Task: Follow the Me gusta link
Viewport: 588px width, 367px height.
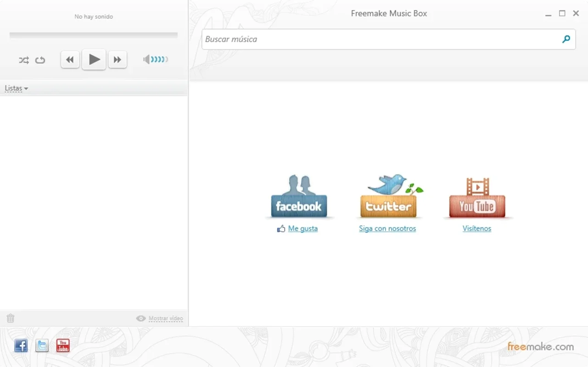Action: tap(303, 228)
